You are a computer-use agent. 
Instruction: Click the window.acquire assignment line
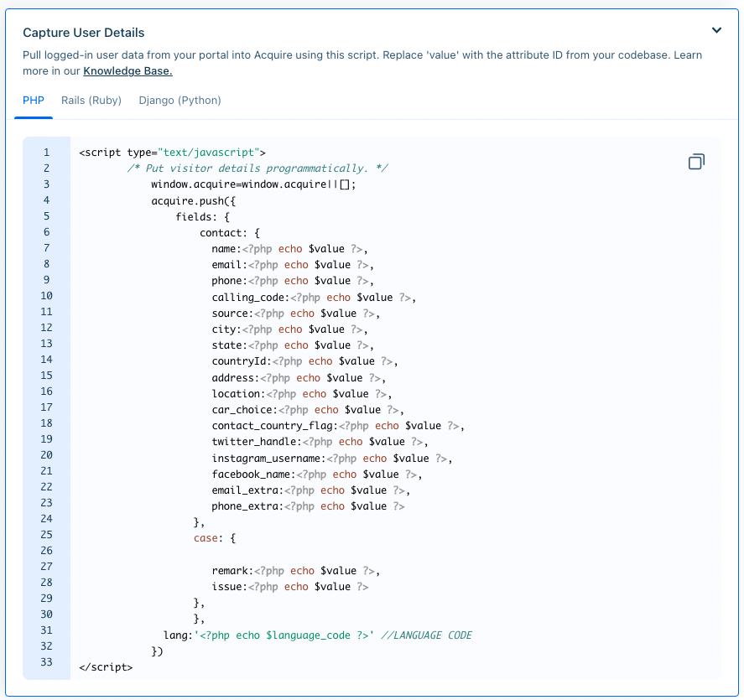point(253,184)
